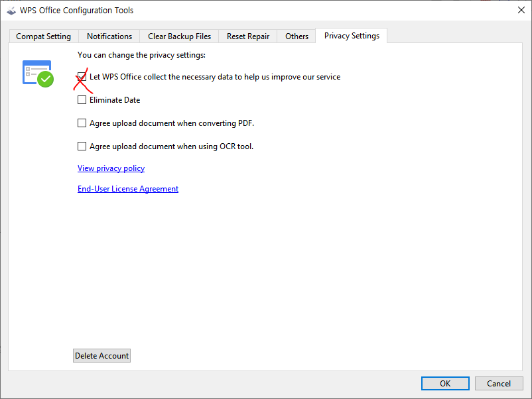
Task: Click the text 'You can change the privacy settings:'
Action: 141,55
